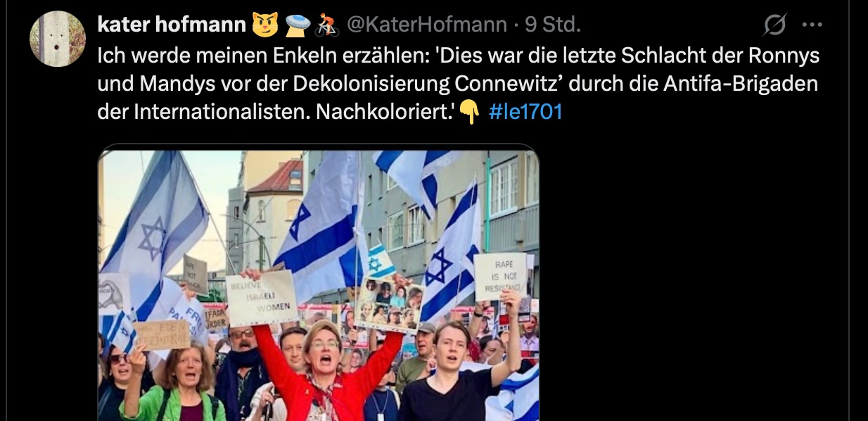This screenshot has width=868, height=421.
Task: Click the cyclist emoji in the name
Action: pyautogui.click(x=326, y=25)
